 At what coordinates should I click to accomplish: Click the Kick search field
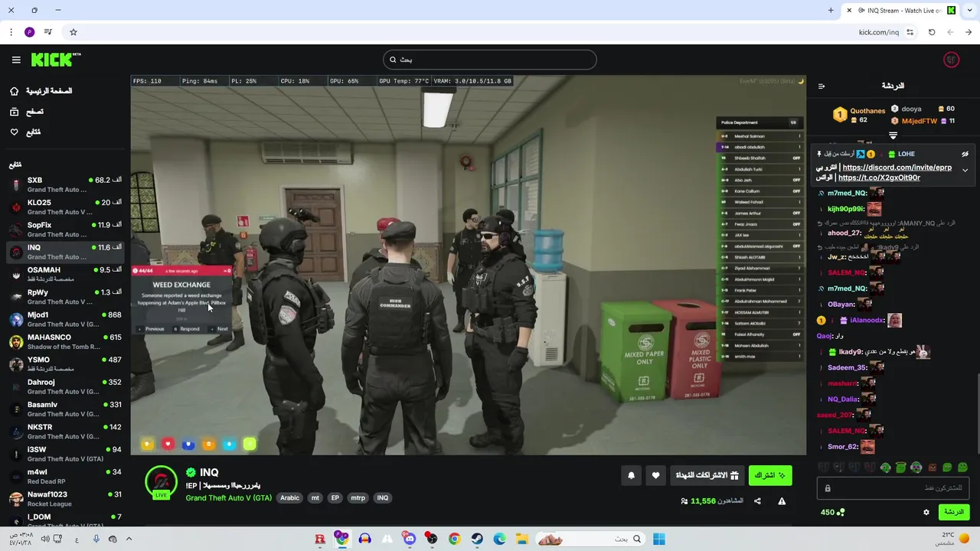[x=490, y=60]
